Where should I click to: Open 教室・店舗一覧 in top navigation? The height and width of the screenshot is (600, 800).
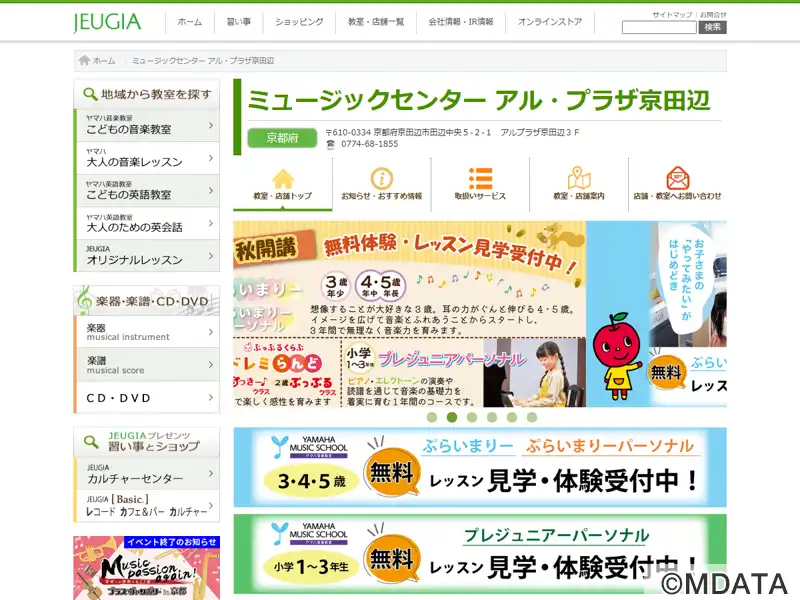[376, 22]
